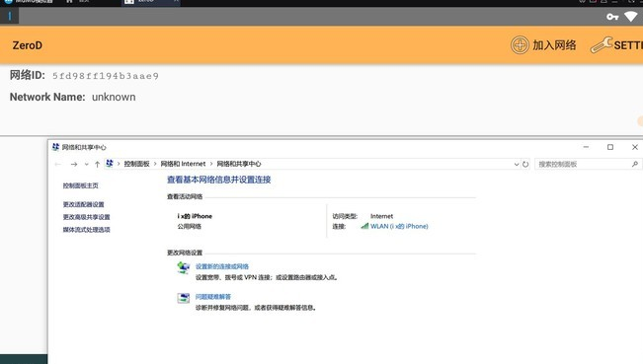643x364 pixels.
Task: Expand chevron after 控制面板 breadcrumb
Action: tap(155, 164)
